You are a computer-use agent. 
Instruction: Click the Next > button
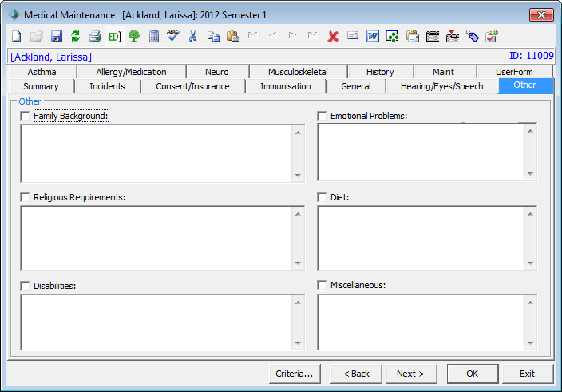tap(411, 374)
